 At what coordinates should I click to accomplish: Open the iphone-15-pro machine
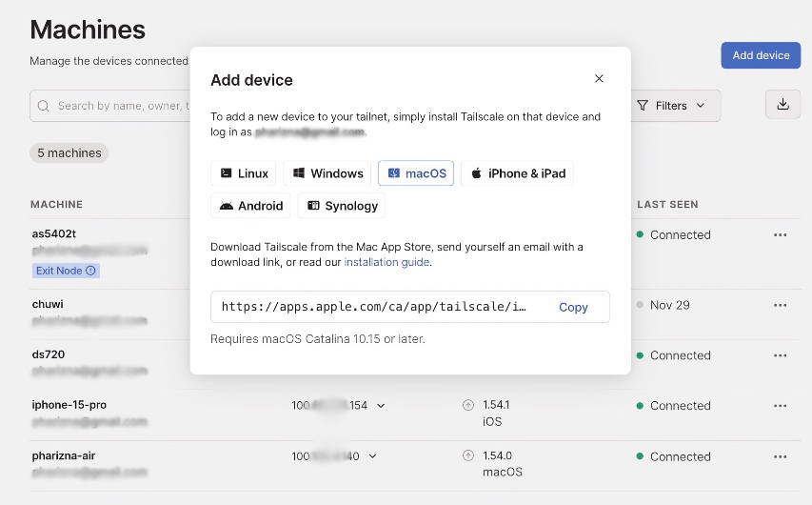(x=69, y=405)
